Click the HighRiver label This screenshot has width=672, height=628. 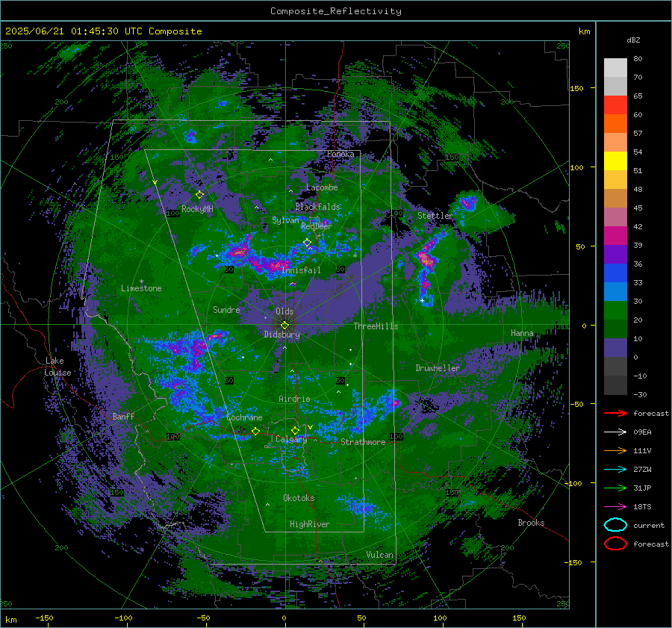[310, 524]
